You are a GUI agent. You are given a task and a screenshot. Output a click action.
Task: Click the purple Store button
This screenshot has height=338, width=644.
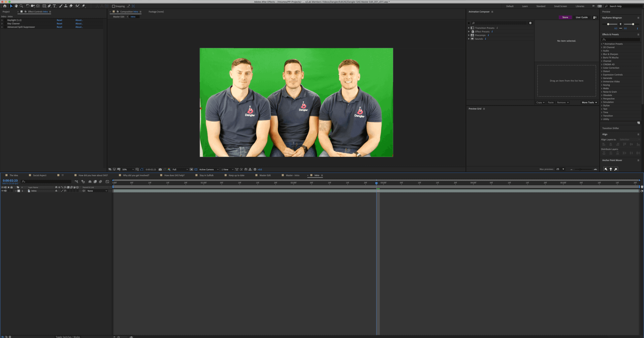point(565,17)
